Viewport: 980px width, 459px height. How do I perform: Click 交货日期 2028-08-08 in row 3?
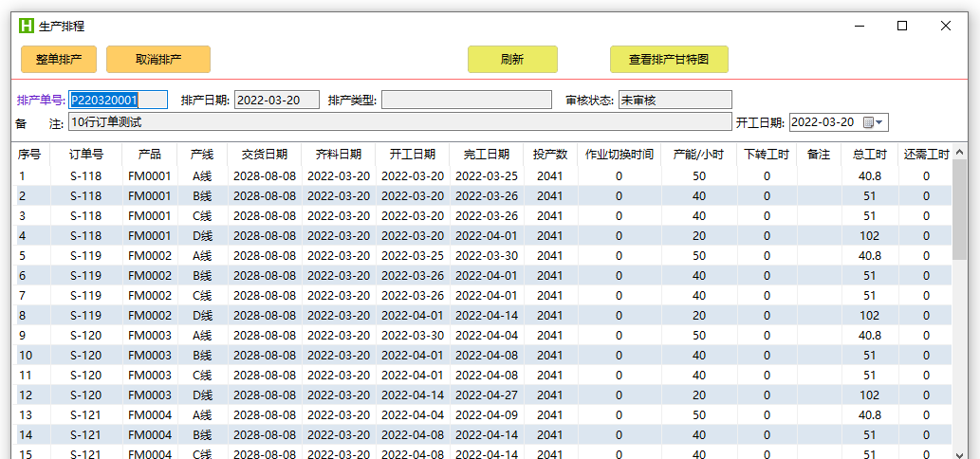click(265, 216)
